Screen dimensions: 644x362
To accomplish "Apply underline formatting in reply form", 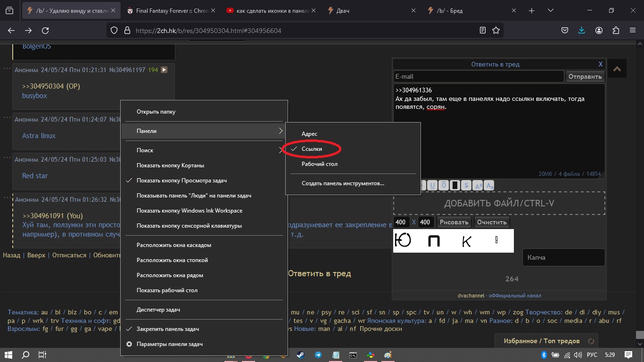I will tap(431, 185).
